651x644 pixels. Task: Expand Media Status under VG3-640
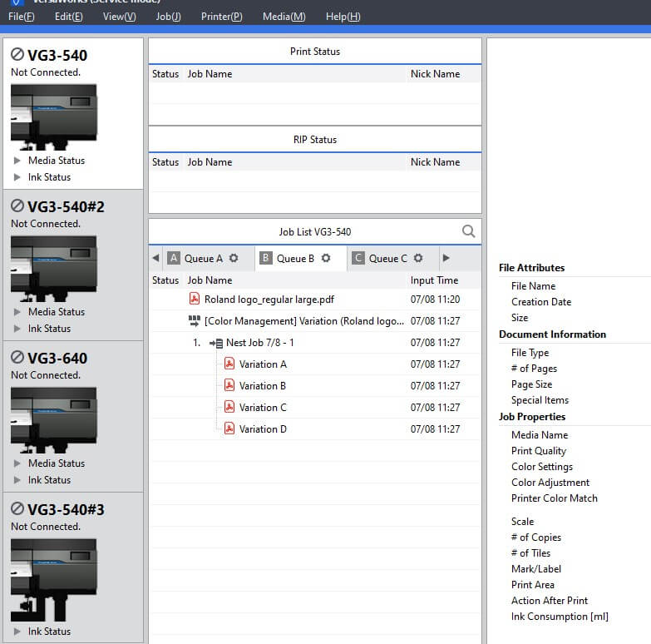point(17,463)
